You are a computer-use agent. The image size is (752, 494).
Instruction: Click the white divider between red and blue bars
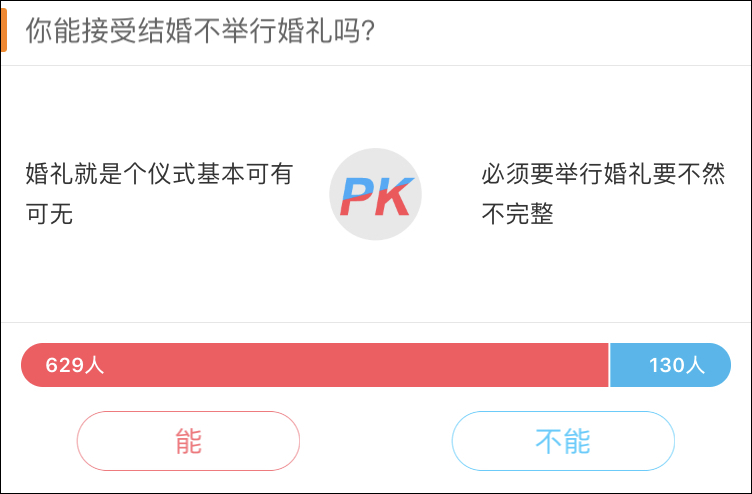[609, 365]
